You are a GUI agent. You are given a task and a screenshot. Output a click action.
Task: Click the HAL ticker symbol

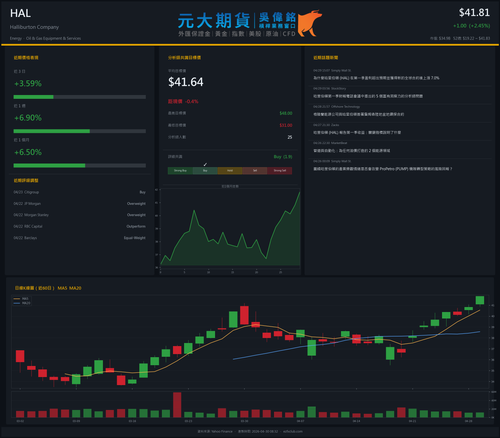point(20,13)
